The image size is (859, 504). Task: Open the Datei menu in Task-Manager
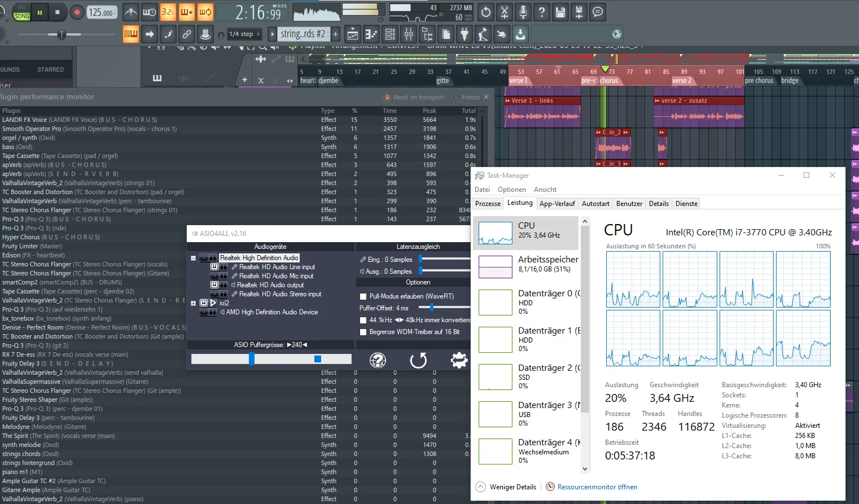point(483,190)
